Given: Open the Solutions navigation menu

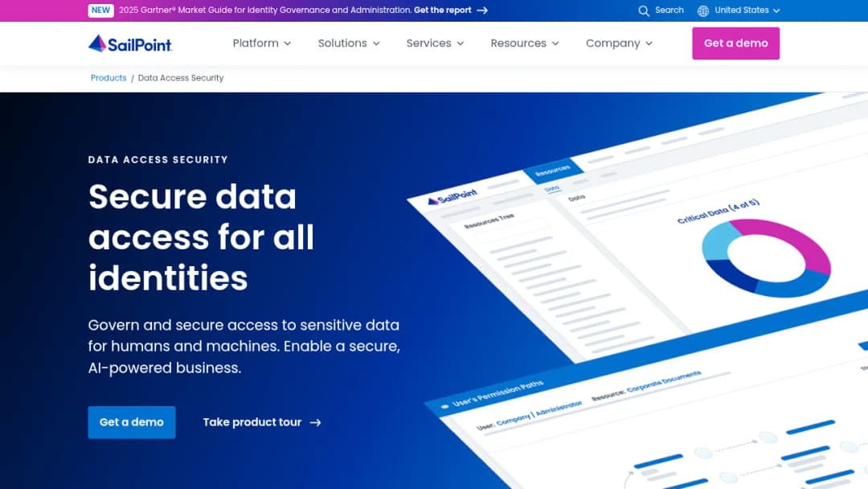Looking at the screenshot, I should pyautogui.click(x=349, y=43).
